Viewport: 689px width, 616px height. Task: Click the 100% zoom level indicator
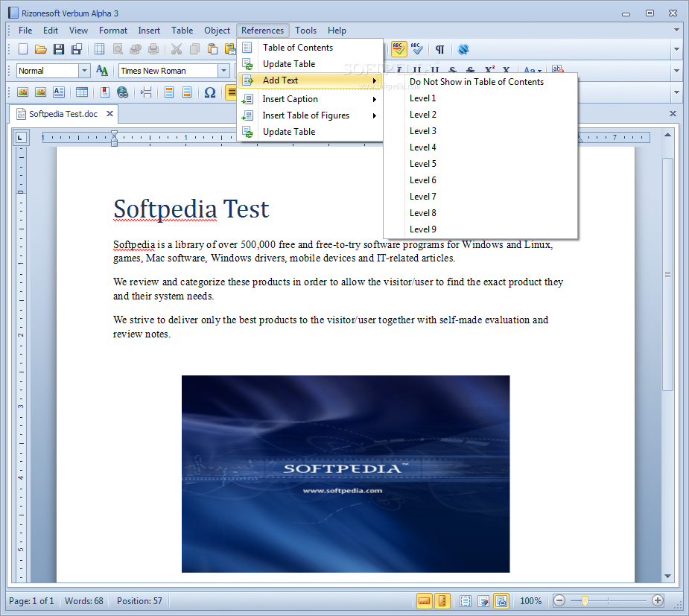[x=531, y=601]
